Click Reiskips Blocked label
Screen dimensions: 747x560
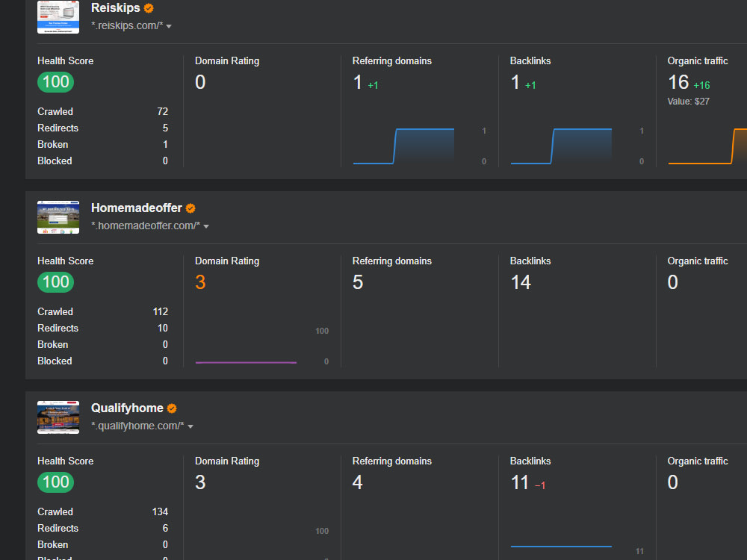point(55,161)
